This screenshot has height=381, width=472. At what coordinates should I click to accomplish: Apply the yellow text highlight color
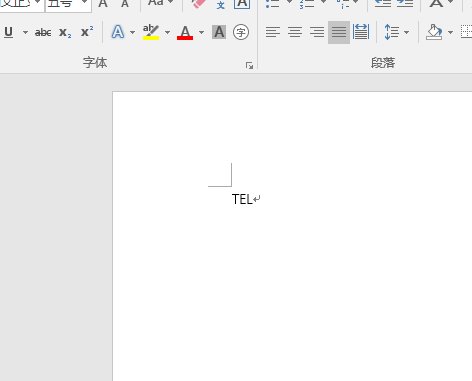pos(151,32)
